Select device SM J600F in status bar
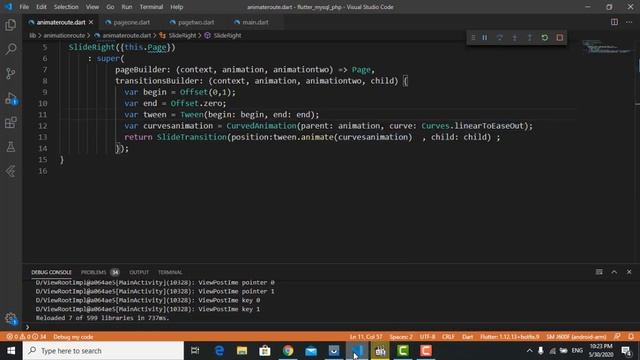The image size is (640, 360). 576,337
